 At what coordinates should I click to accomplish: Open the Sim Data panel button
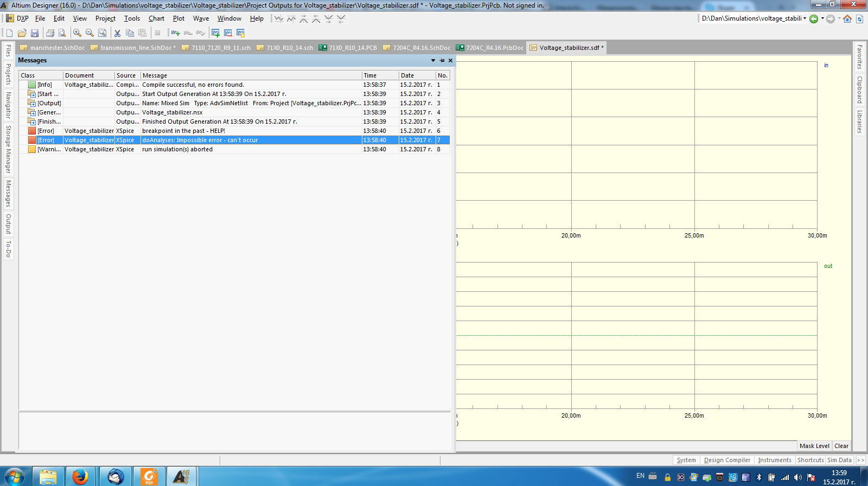[x=839, y=460]
